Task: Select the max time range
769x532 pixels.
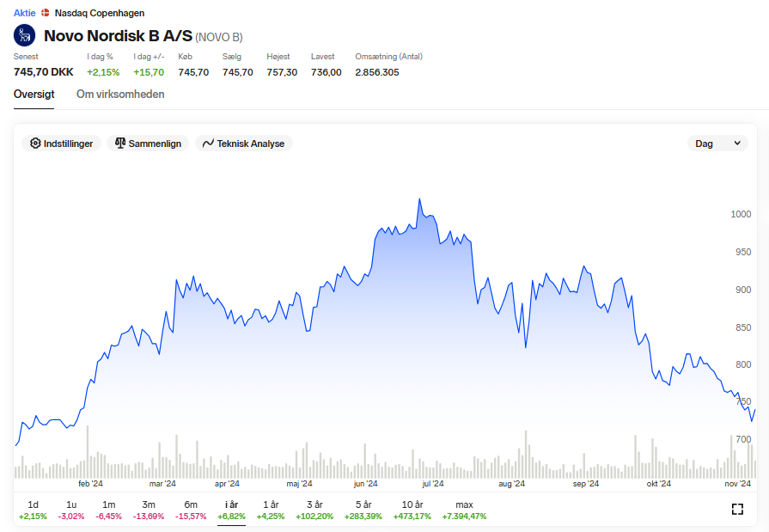Action: 464,510
